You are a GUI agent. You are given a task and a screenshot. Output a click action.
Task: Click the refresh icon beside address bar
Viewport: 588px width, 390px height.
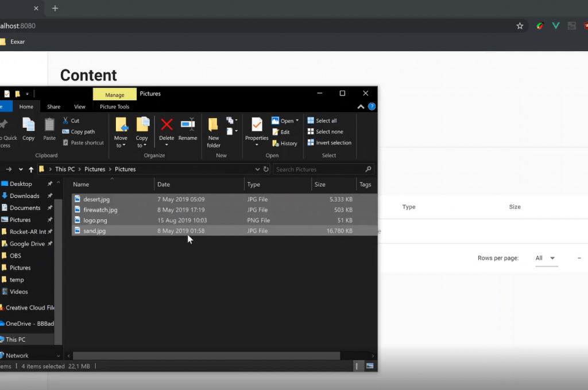pos(266,169)
